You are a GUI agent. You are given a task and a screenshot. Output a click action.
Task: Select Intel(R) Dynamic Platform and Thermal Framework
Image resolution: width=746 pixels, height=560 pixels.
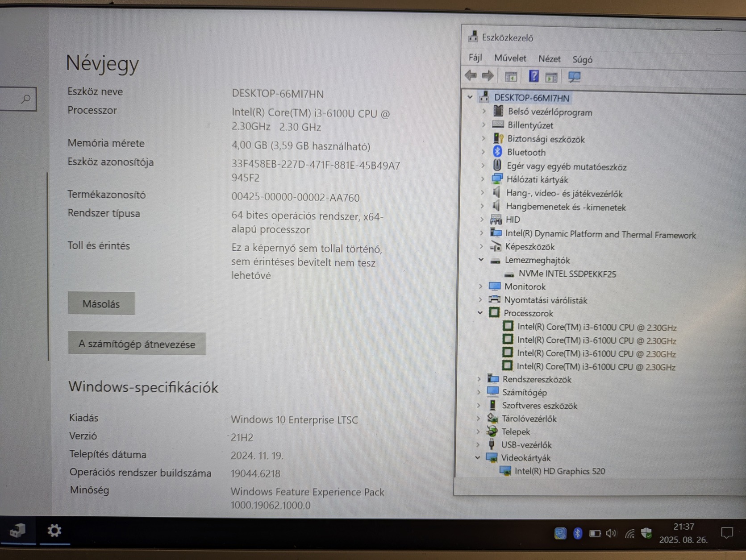[x=600, y=234]
